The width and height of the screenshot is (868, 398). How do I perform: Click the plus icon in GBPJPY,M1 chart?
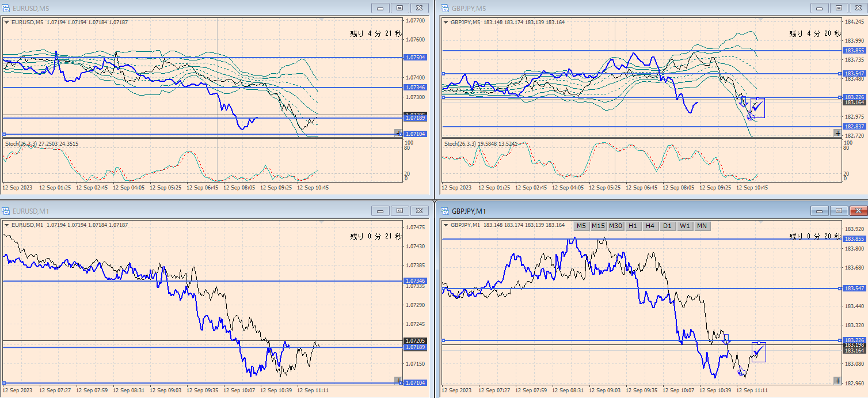point(837,380)
